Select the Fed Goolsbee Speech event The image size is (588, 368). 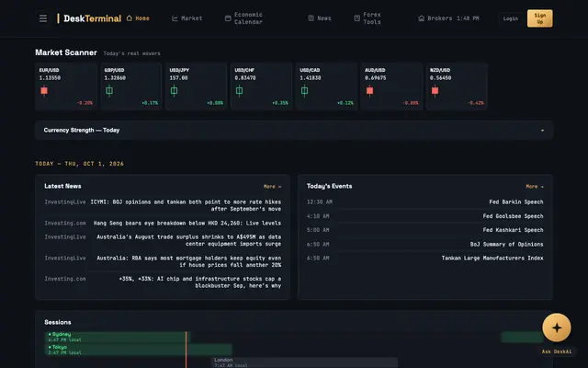click(x=513, y=216)
